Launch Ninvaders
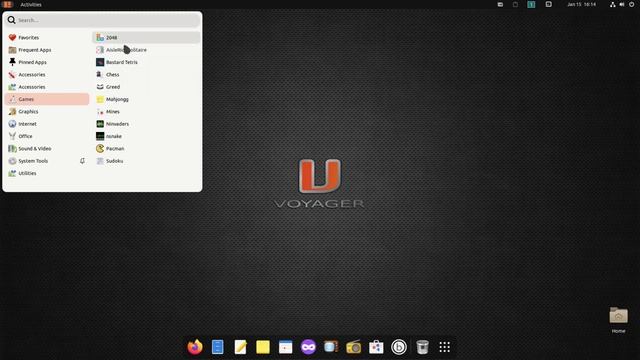Viewport: 640px width, 360px height. 146,124
